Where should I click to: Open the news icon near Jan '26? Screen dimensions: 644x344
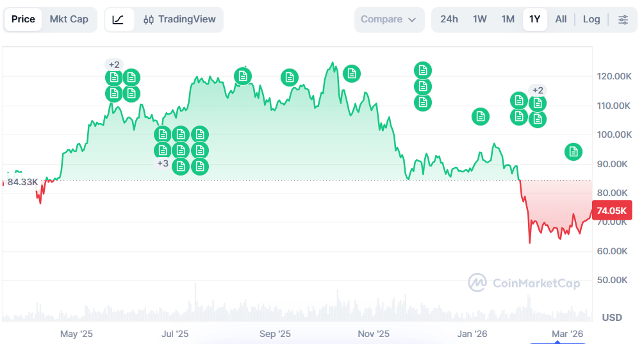click(x=480, y=116)
